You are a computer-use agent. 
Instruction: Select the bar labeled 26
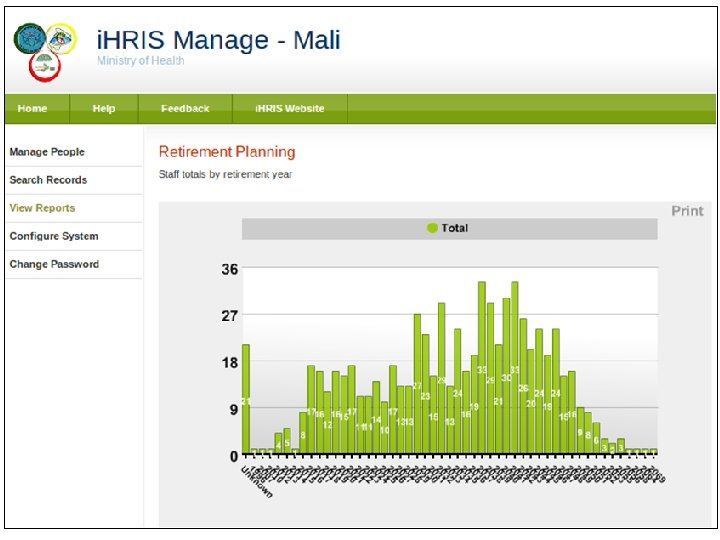tap(523, 386)
